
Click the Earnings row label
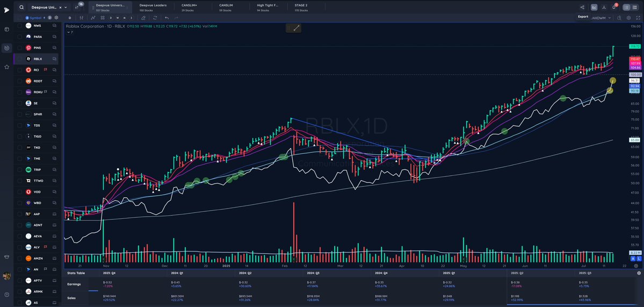[x=74, y=284]
